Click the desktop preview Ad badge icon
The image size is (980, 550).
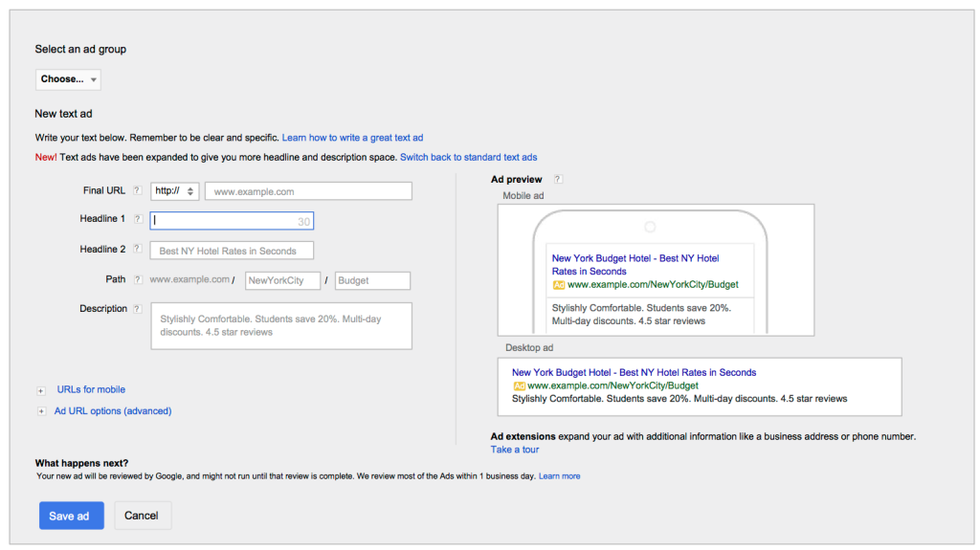point(519,386)
